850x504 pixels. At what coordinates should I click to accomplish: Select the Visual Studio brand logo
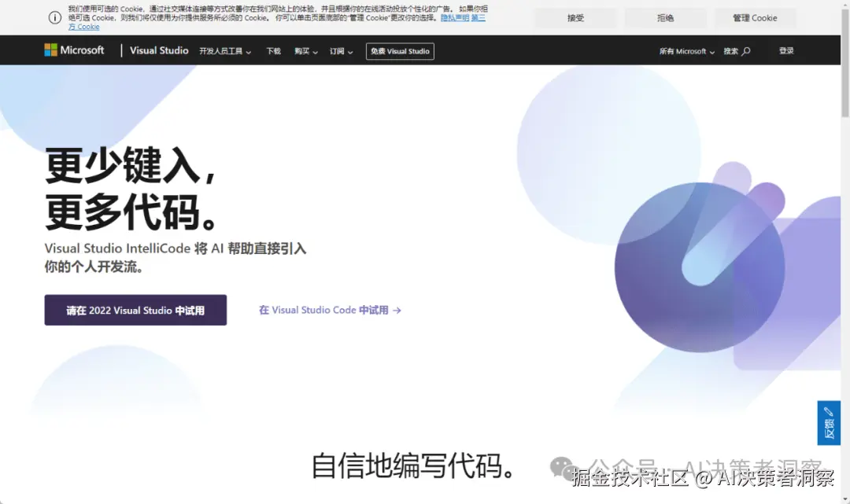(x=159, y=50)
